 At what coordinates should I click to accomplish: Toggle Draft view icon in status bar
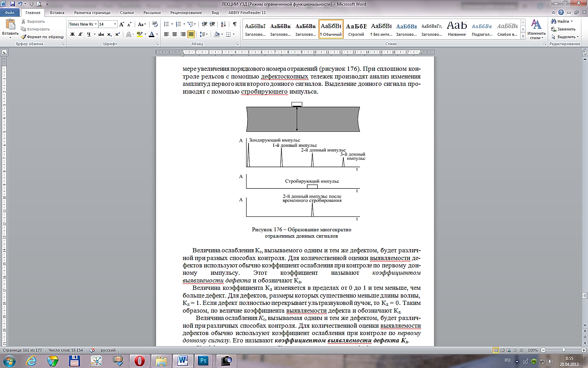click(521, 350)
